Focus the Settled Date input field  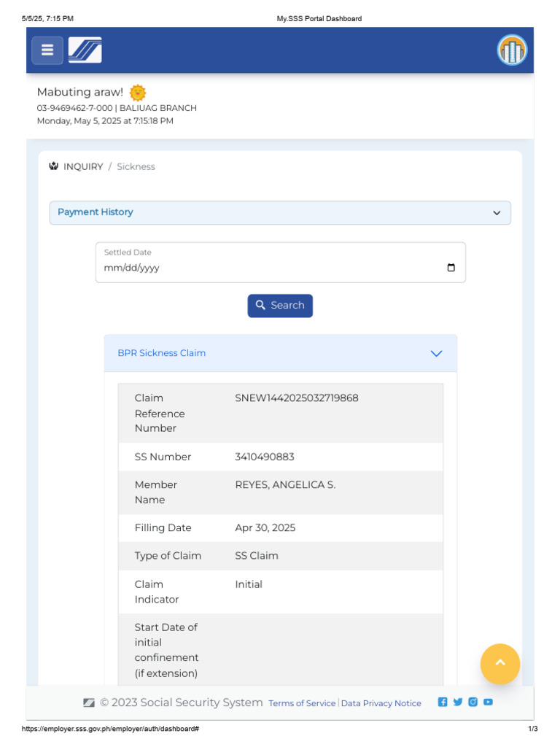(x=270, y=268)
